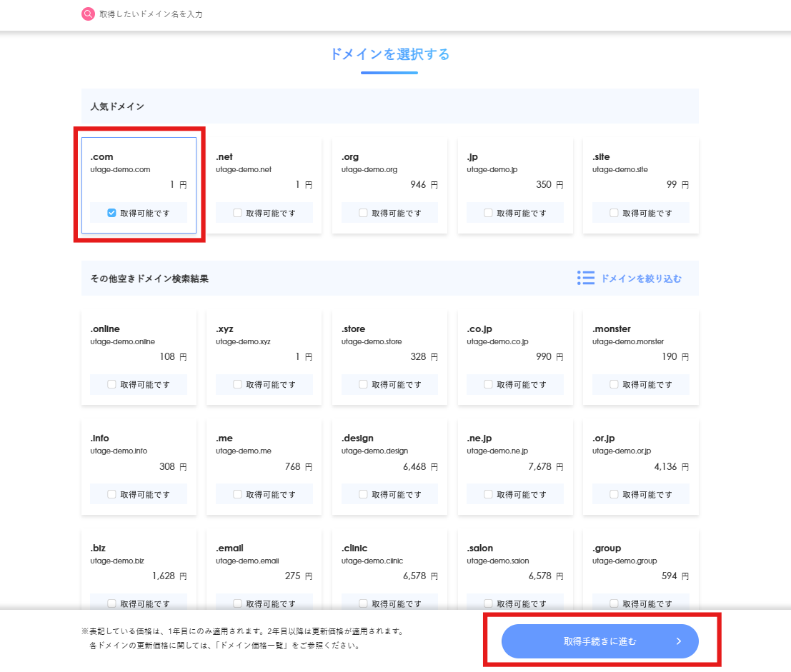Open the ドメインを絞り込む filter options
The width and height of the screenshot is (791, 672).
[641, 279]
